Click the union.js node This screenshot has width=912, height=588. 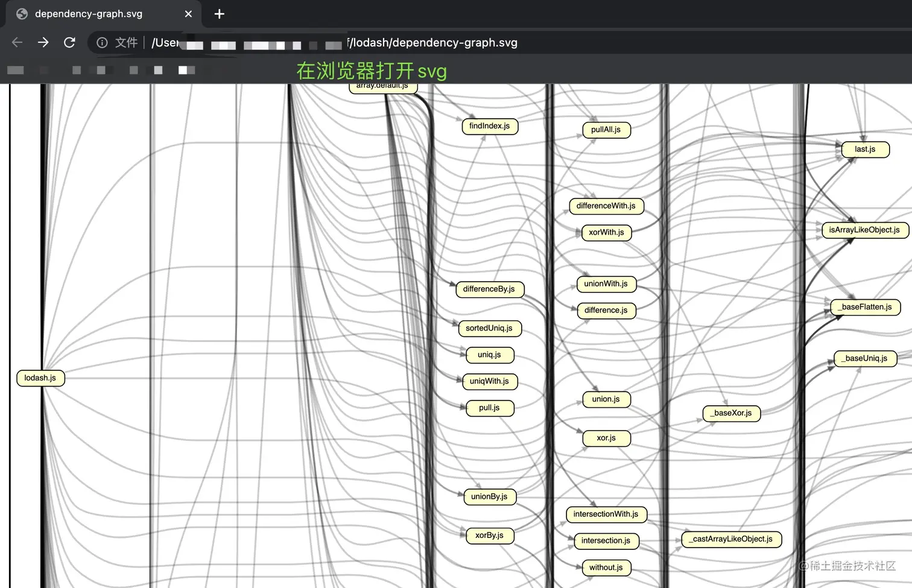606,399
